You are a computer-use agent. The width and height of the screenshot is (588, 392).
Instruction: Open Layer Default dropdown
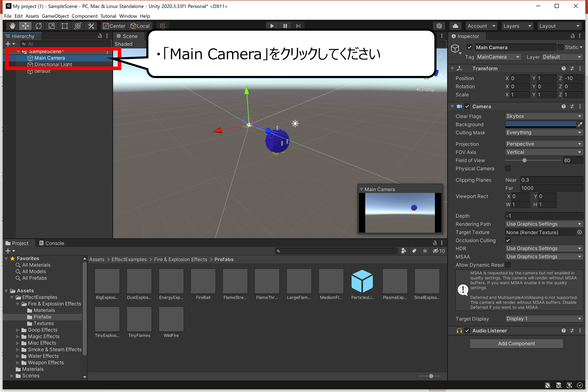tap(562, 57)
